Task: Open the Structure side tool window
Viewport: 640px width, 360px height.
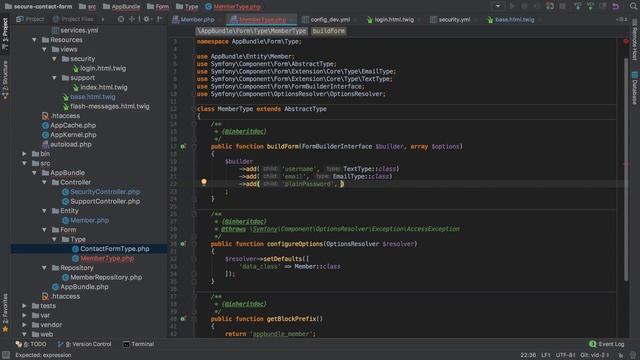Action: 5,80
